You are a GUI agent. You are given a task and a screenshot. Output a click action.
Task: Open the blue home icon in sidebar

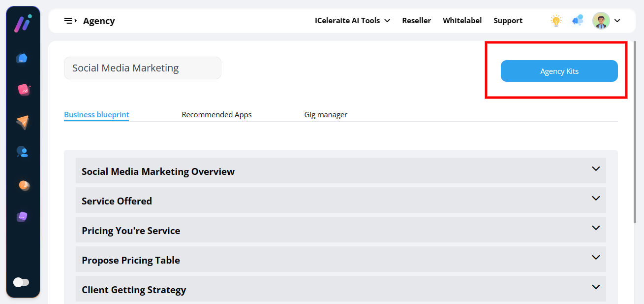(x=22, y=59)
